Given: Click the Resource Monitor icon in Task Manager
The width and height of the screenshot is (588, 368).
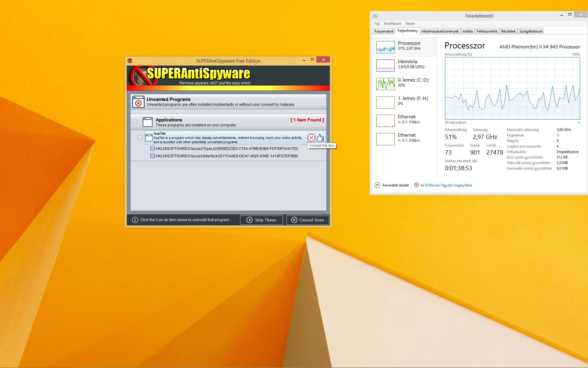Looking at the screenshot, I should (x=416, y=185).
